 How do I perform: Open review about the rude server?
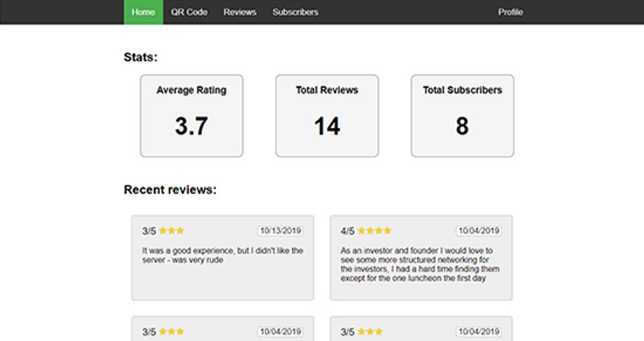click(223, 258)
